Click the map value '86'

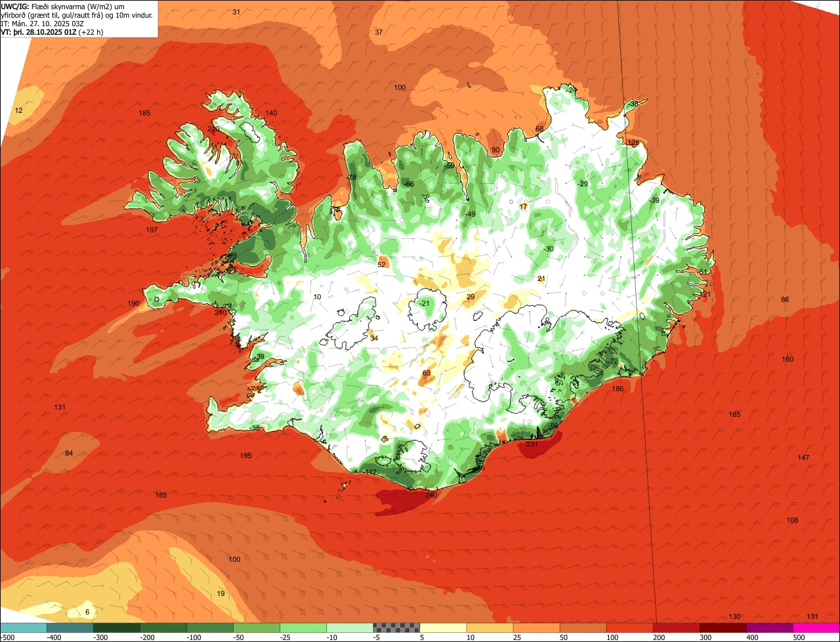coord(785,299)
